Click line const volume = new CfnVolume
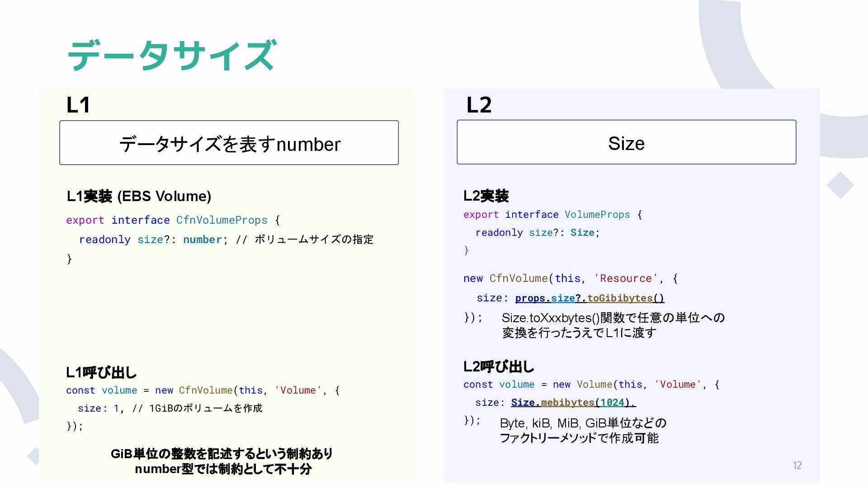 click(203, 390)
